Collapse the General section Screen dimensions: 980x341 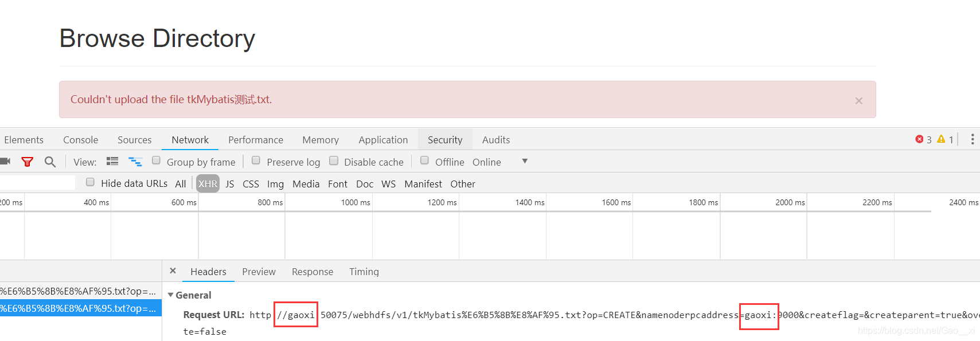(170, 295)
